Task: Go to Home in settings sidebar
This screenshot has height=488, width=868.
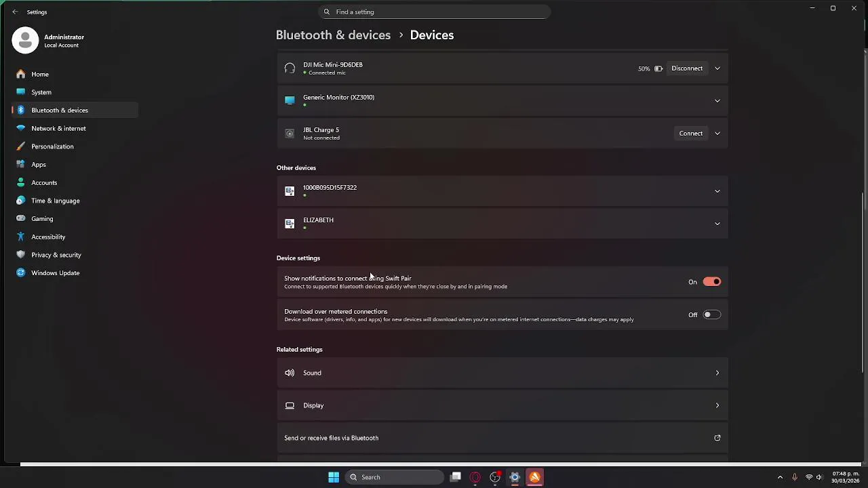Action: tap(75, 74)
